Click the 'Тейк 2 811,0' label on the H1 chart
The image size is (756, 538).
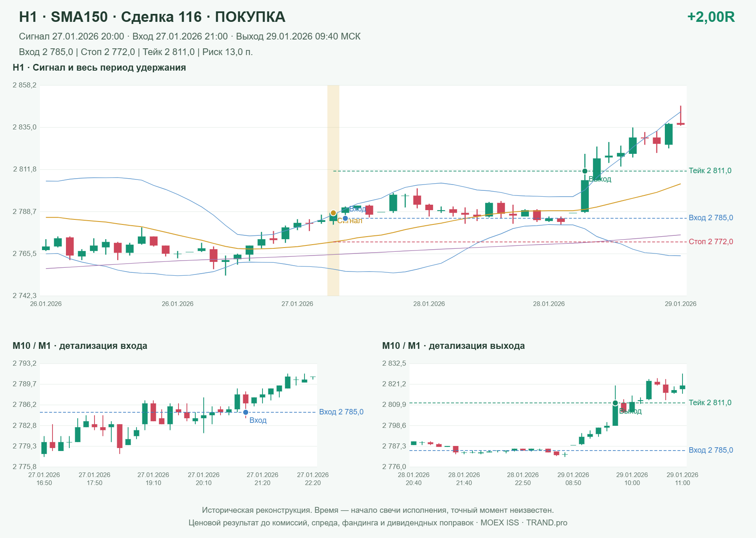(710, 171)
